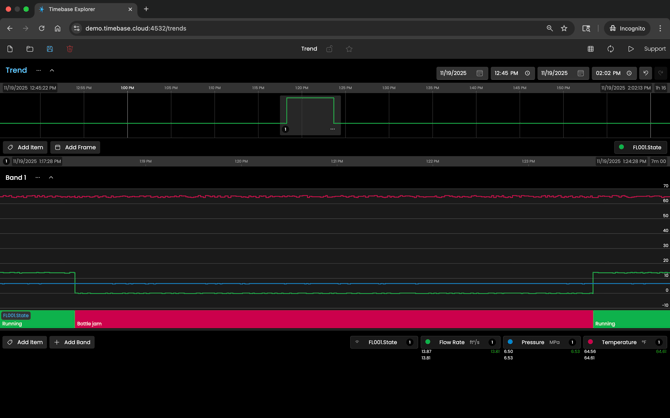Screen dimensions: 670x418
Task: Click the browser zoom magnifier icon
Action: [x=550, y=28]
